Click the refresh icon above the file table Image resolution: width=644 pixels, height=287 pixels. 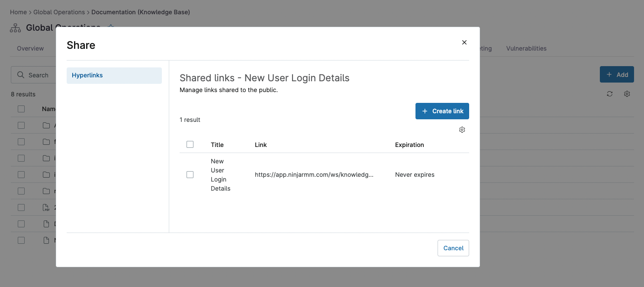[x=609, y=94]
